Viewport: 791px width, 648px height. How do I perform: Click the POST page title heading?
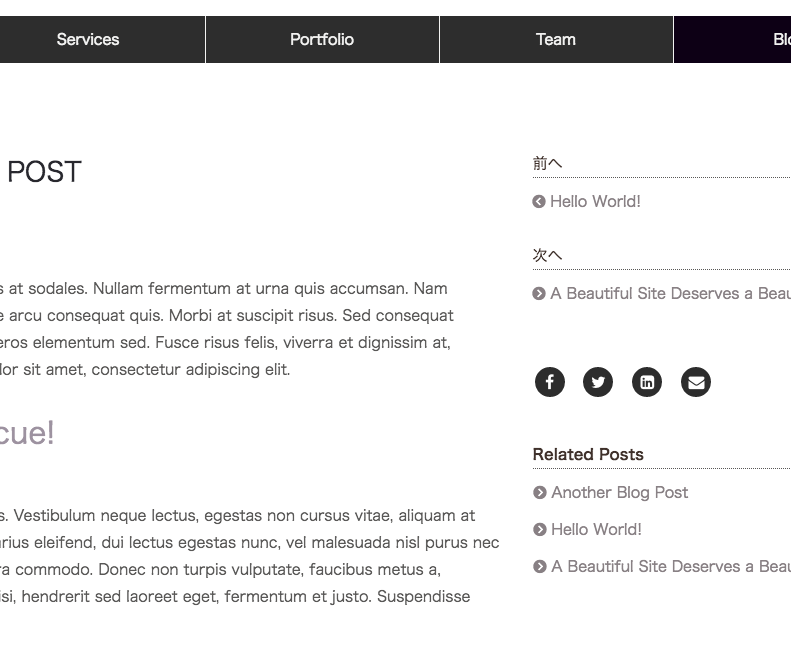pyautogui.click(x=44, y=172)
